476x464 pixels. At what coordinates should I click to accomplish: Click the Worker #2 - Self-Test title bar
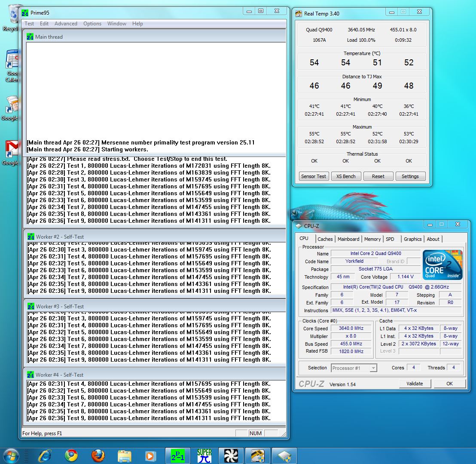pos(155,237)
